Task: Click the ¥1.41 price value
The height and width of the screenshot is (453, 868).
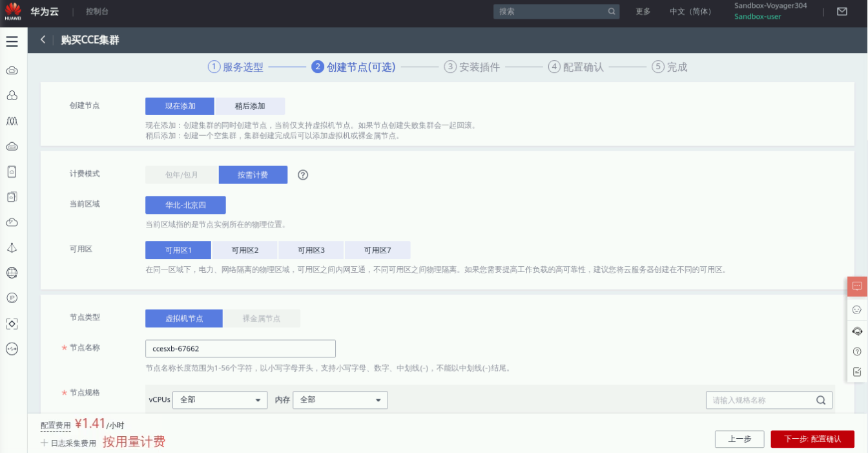Action: (x=90, y=424)
